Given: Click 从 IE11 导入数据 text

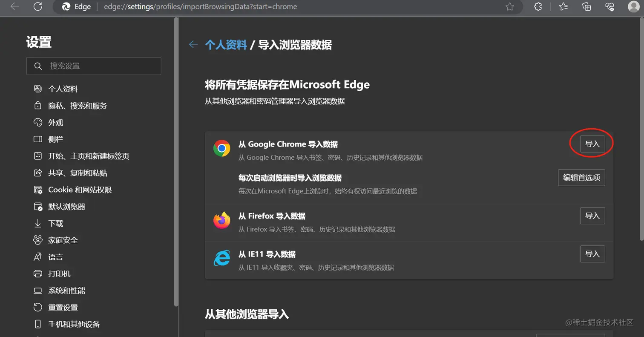Looking at the screenshot, I should click(267, 254).
